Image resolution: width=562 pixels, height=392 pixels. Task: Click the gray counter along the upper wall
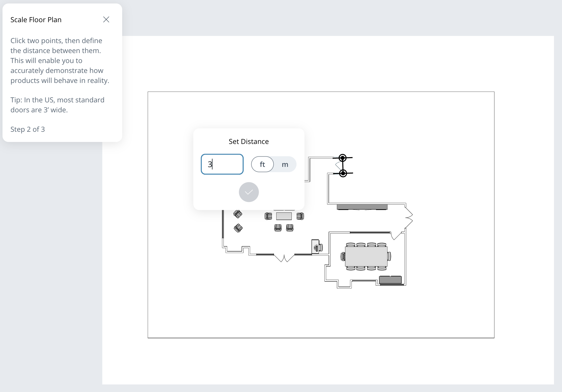point(362,207)
